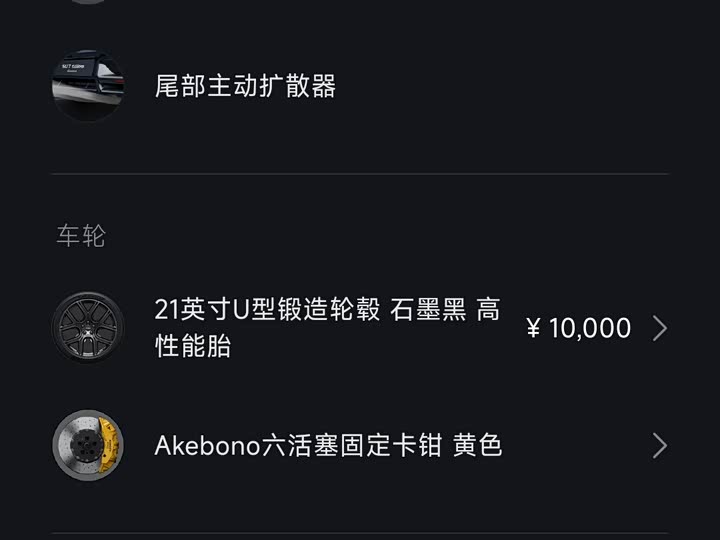This screenshot has width=720, height=540.
Task: Select the 尾部主动扩散器 option label
Action: (245, 86)
